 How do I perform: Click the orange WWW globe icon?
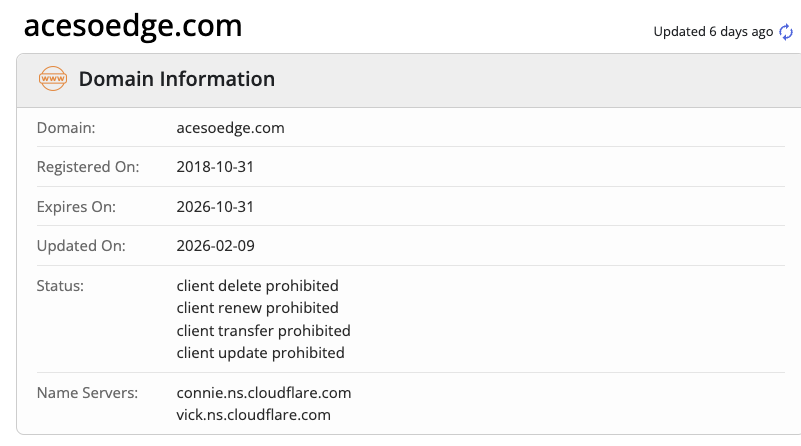51,79
